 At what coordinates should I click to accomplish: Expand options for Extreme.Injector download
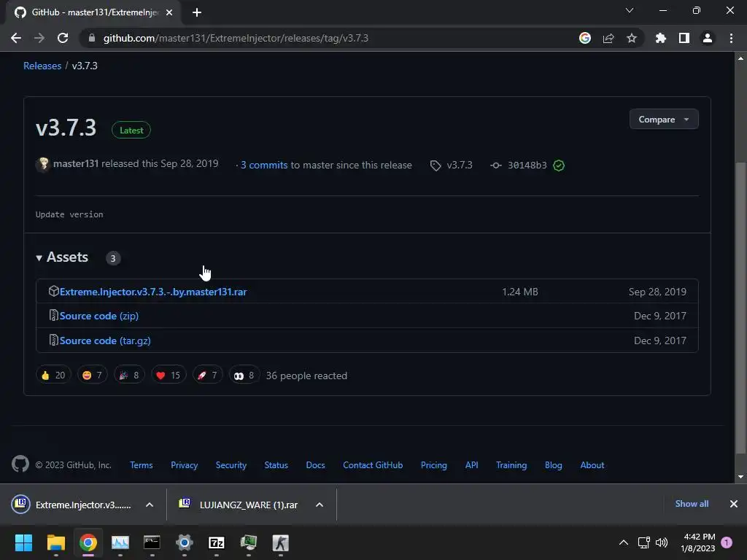point(150,505)
